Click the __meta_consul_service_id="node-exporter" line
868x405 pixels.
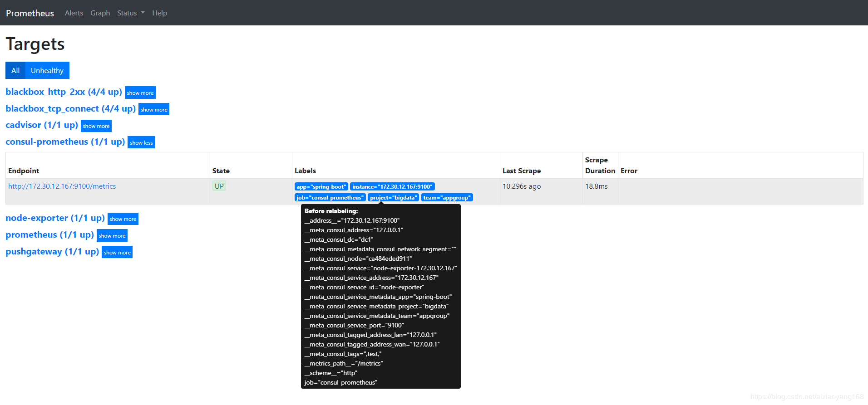pos(365,287)
